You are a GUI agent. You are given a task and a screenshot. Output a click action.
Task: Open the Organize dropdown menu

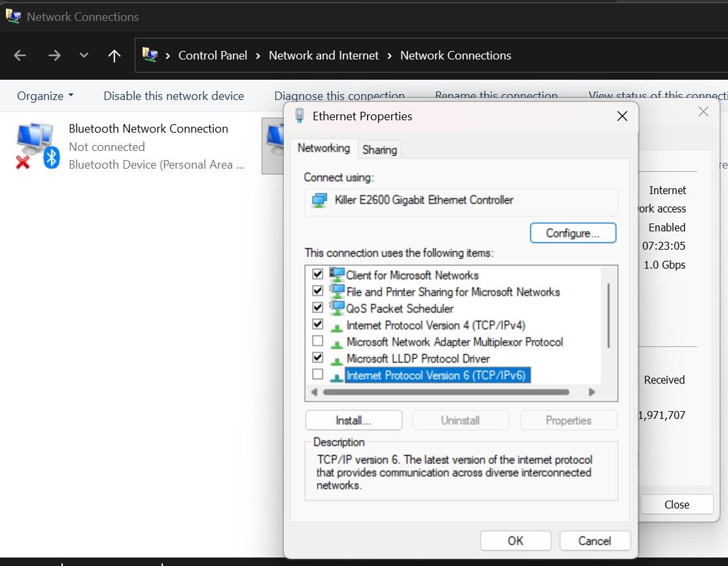coord(45,95)
